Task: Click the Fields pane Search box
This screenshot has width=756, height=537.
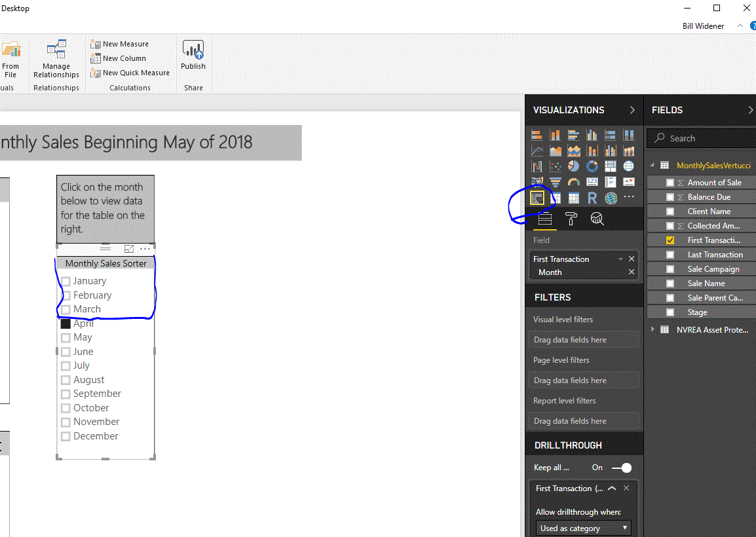Action: (702, 138)
